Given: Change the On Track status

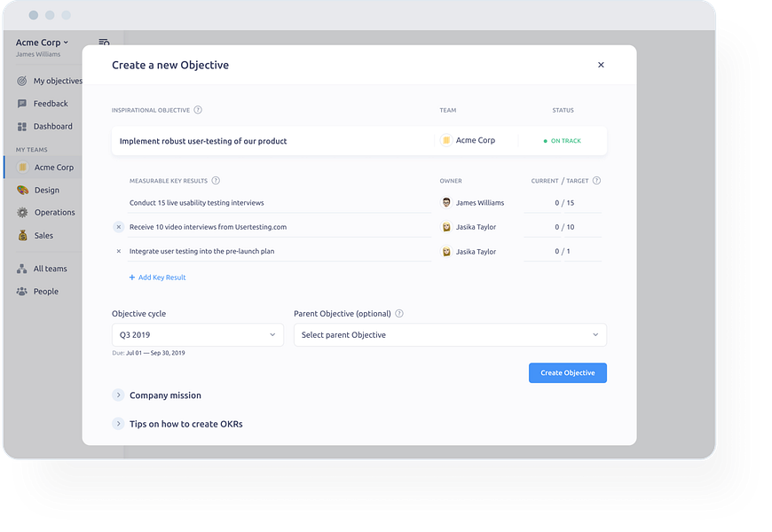Looking at the screenshot, I should tap(563, 141).
